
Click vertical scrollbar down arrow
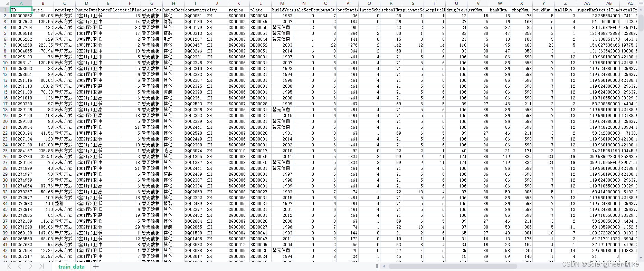tap(641, 258)
